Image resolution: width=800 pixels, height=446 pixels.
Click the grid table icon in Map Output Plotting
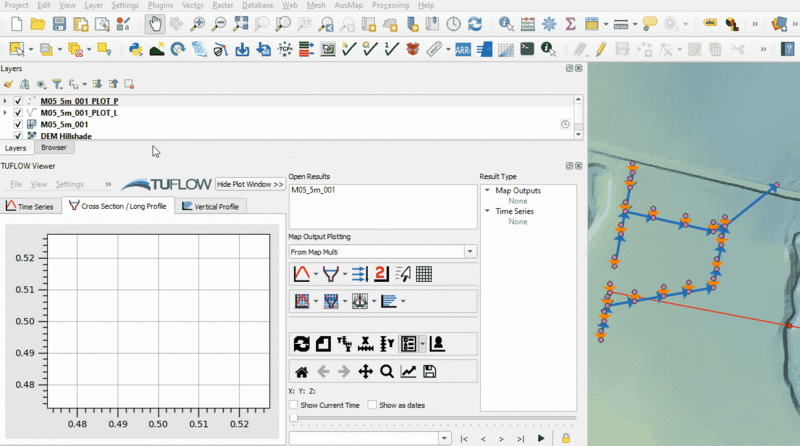click(x=423, y=274)
